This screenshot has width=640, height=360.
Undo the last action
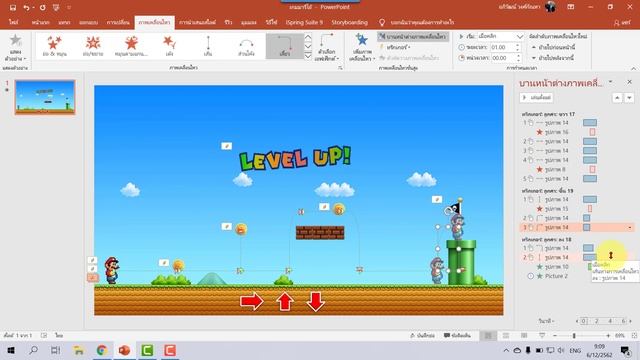click(26, 7)
